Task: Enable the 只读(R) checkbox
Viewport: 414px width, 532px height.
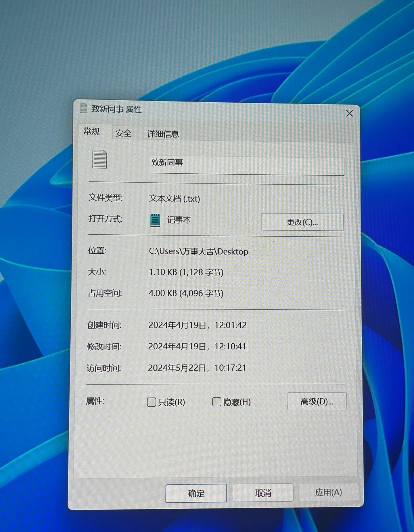Action: tap(152, 402)
